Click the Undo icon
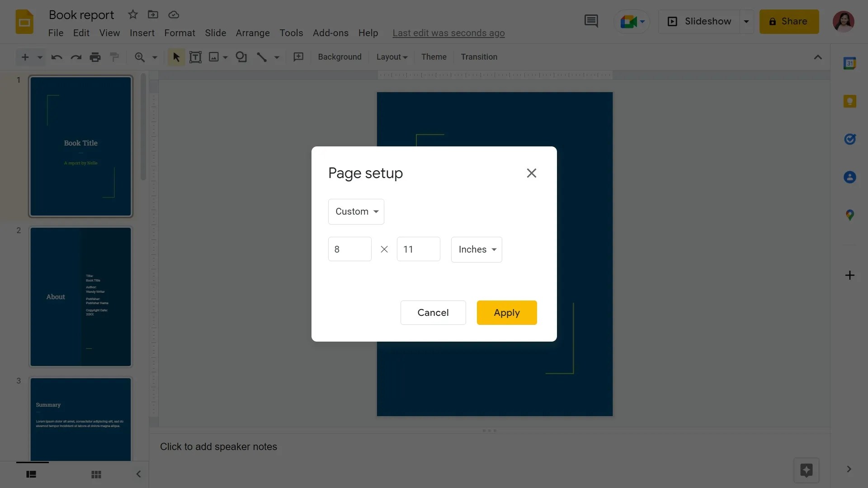 pos(56,57)
